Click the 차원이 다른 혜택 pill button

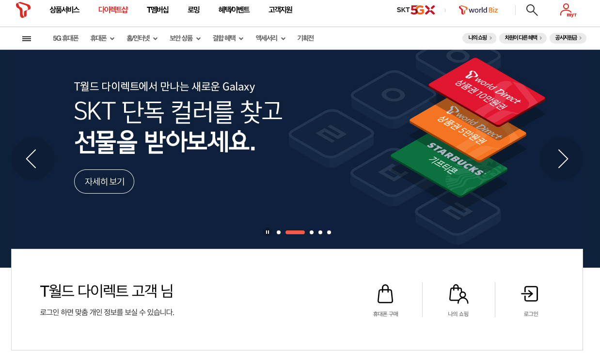(523, 38)
